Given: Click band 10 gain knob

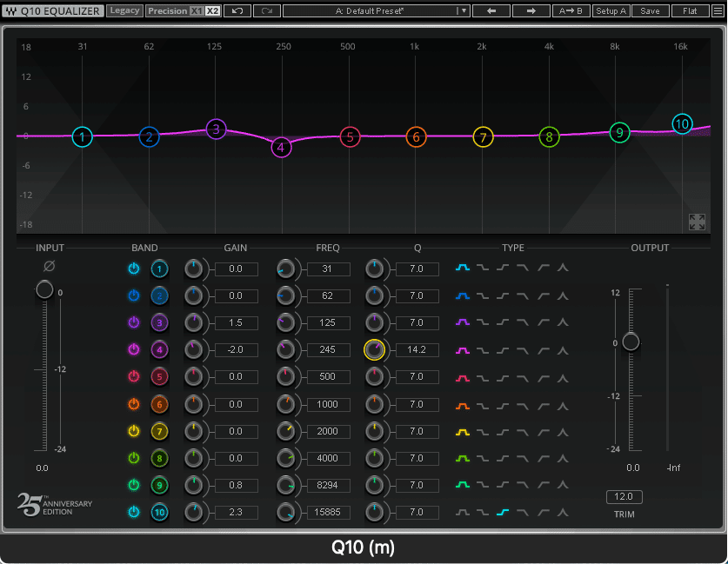Looking at the screenshot, I should click(194, 512).
